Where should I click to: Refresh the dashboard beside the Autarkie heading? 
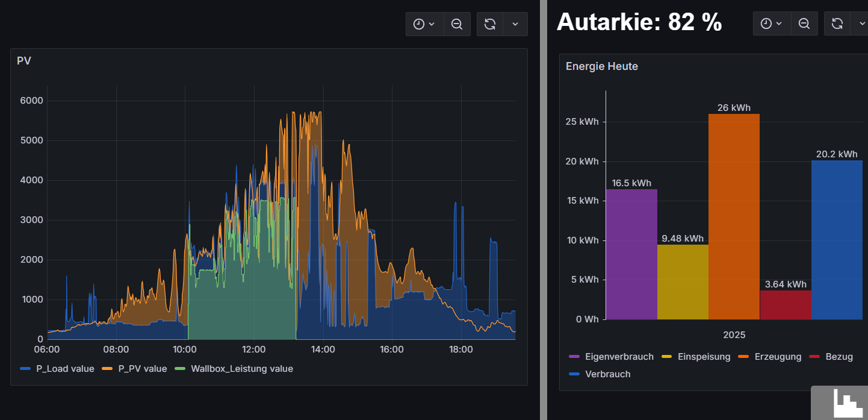[837, 24]
